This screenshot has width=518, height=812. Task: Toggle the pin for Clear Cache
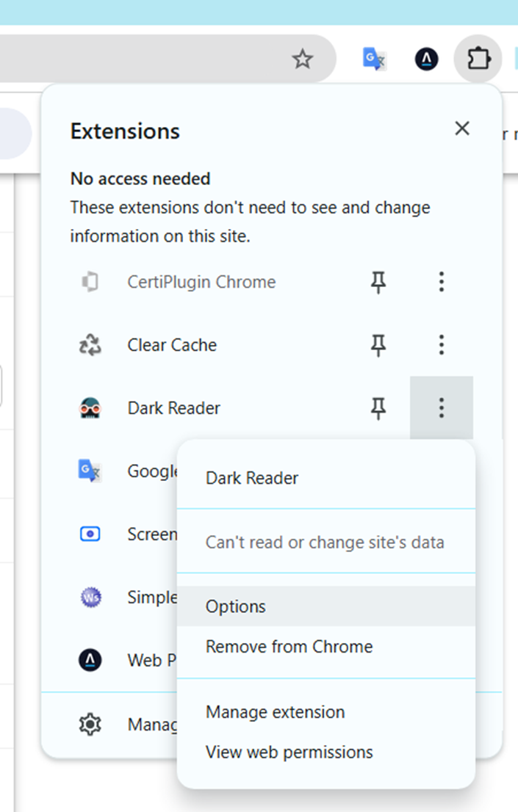pyautogui.click(x=378, y=345)
